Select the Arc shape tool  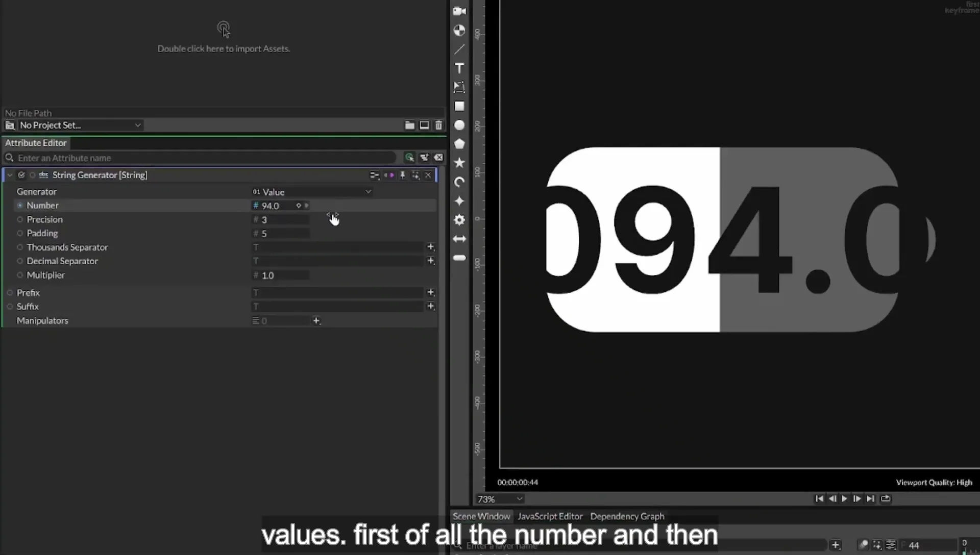click(x=459, y=182)
